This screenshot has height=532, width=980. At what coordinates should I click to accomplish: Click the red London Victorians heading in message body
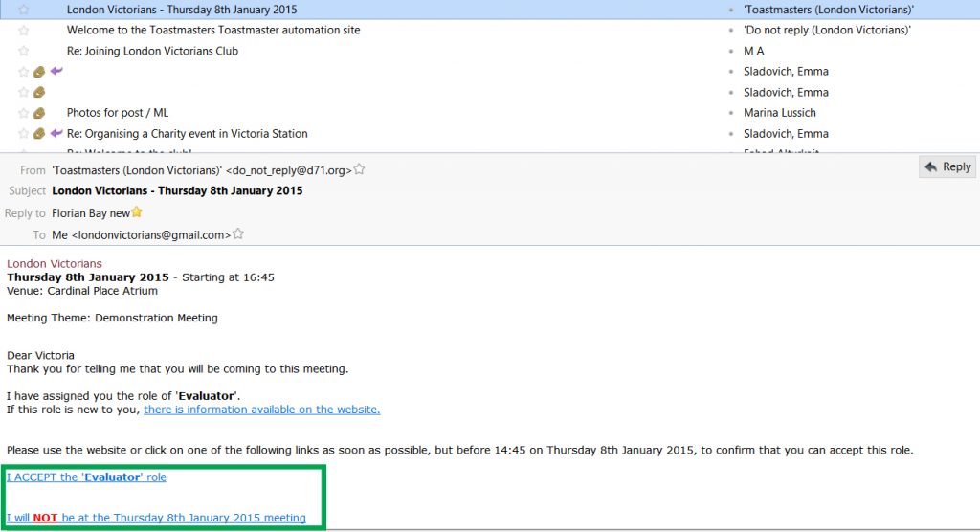click(x=55, y=264)
